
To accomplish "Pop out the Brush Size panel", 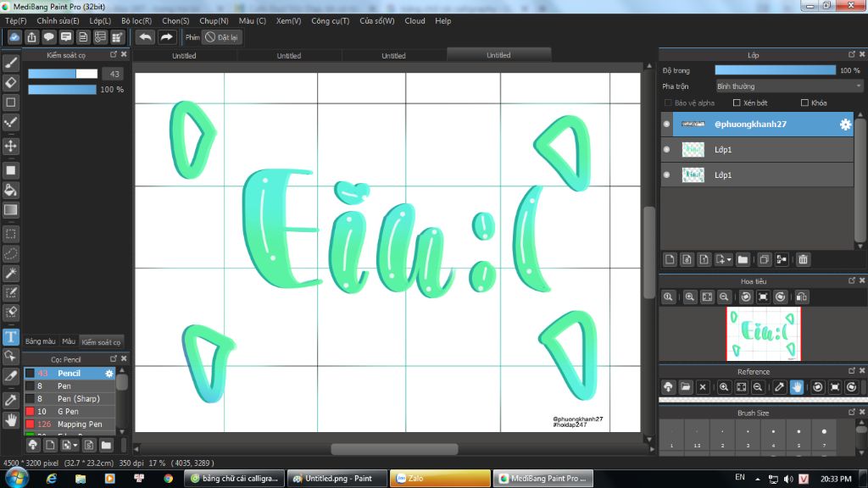I will point(851,412).
